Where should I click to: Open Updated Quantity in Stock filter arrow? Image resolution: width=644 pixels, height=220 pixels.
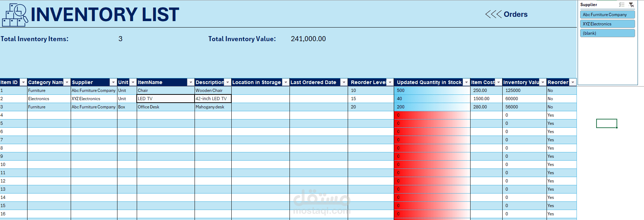tap(466, 82)
